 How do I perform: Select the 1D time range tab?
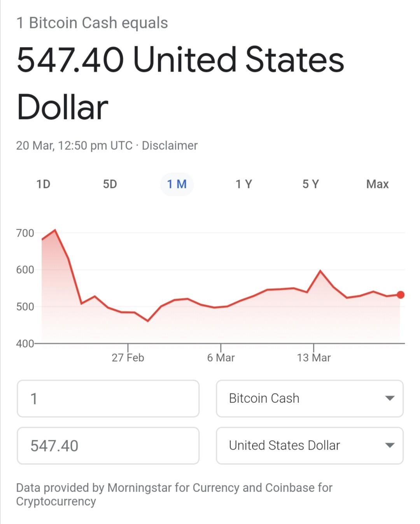coord(43,184)
